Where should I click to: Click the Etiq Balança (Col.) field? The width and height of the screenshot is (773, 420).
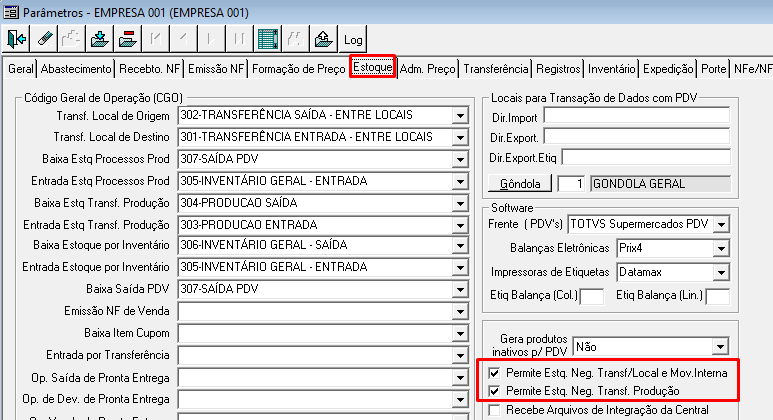592,296
